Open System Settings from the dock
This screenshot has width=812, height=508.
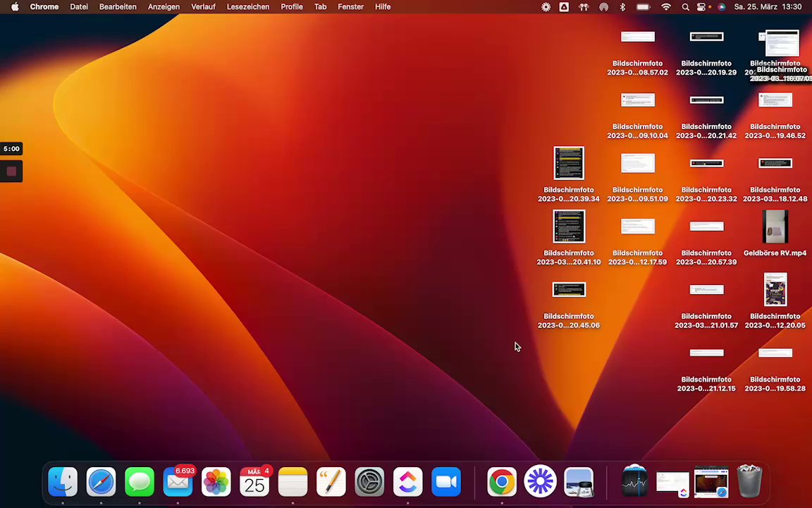369,482
